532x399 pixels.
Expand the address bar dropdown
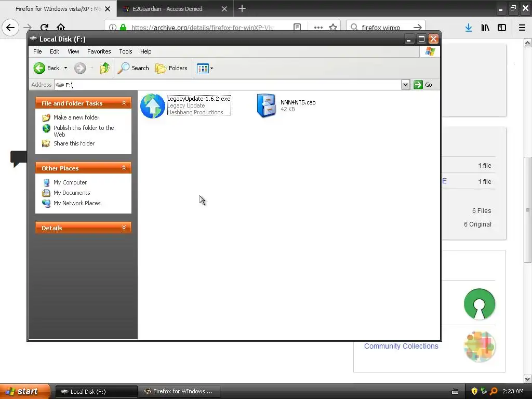pyautogui.click(x=405, y=85)
